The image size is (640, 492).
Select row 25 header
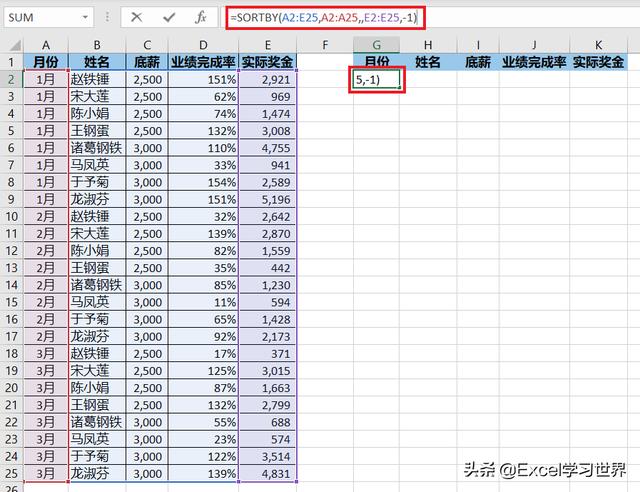pyautogui.click(x=11, y=474)
